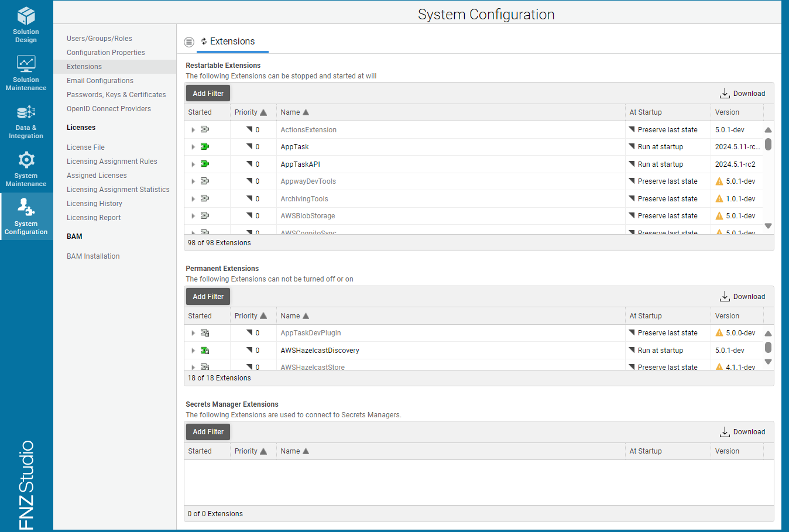Sort Restartable Extensions by Priority
Viewport: 789px width, 532px height.
pos(251,112)
